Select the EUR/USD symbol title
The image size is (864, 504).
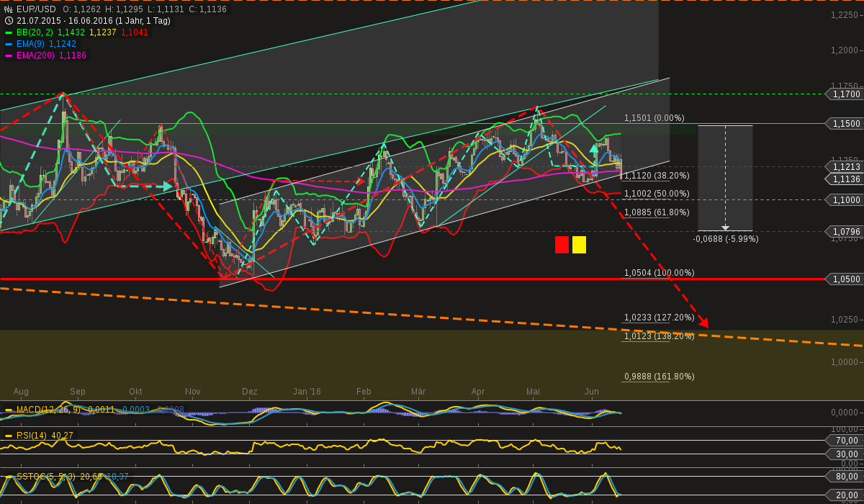click(x=36, y=9)
